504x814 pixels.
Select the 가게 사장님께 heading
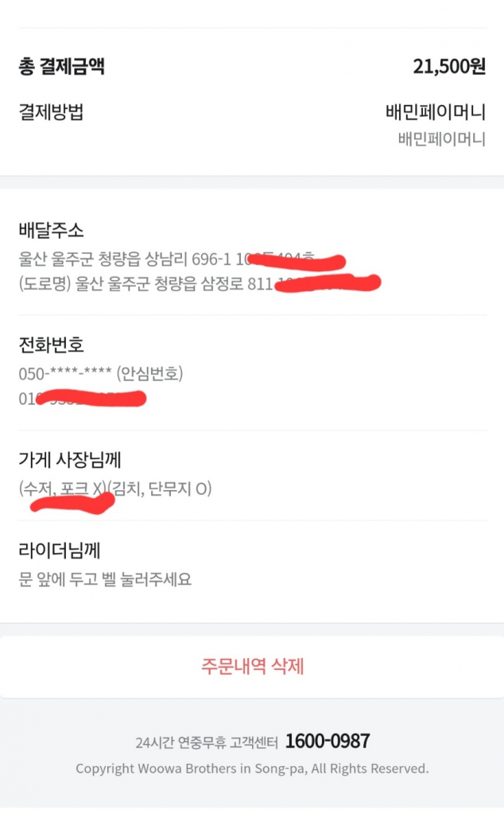(69, 459)
